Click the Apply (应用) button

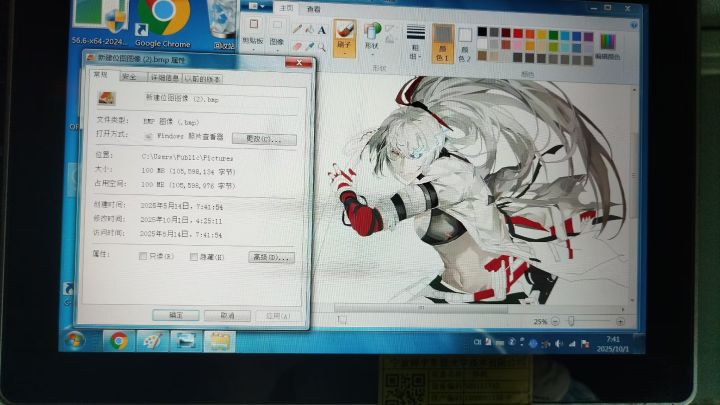278,316
